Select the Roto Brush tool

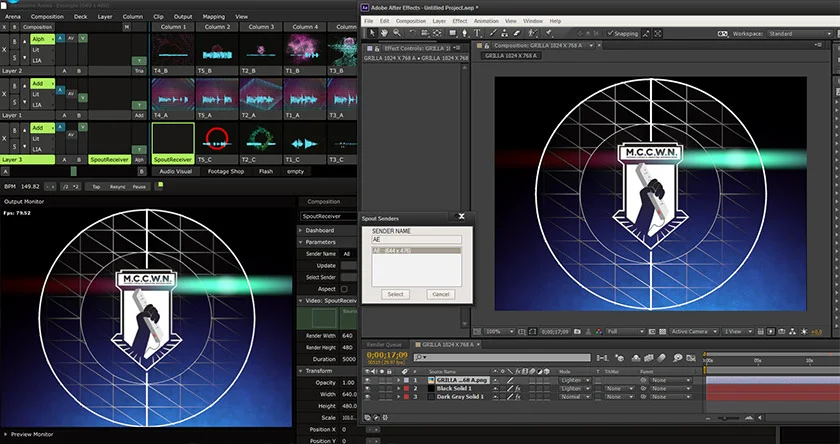(532, 33)
